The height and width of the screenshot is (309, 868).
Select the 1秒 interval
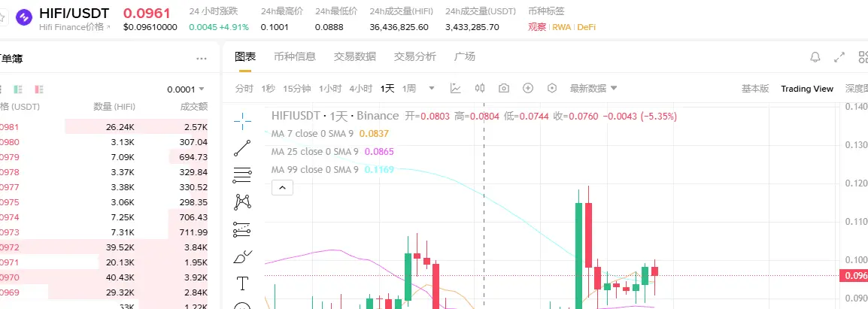tap(268, 89)
